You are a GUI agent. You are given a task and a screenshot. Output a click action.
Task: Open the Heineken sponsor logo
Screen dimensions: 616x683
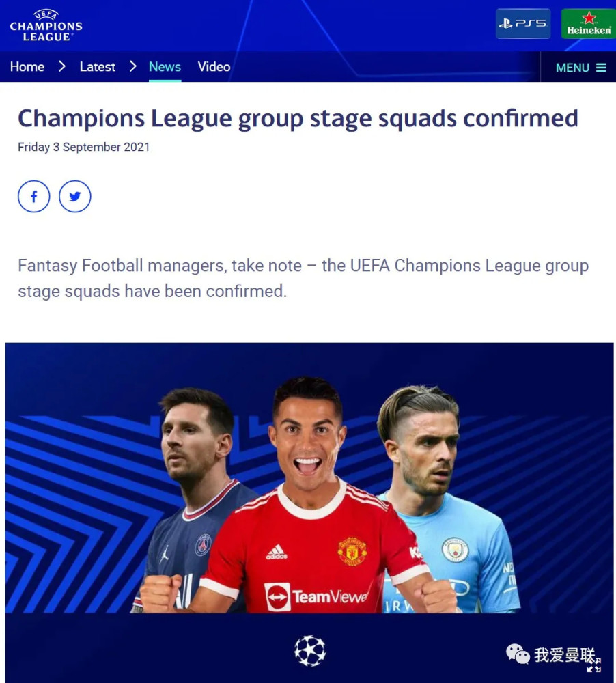click(589, 23)
